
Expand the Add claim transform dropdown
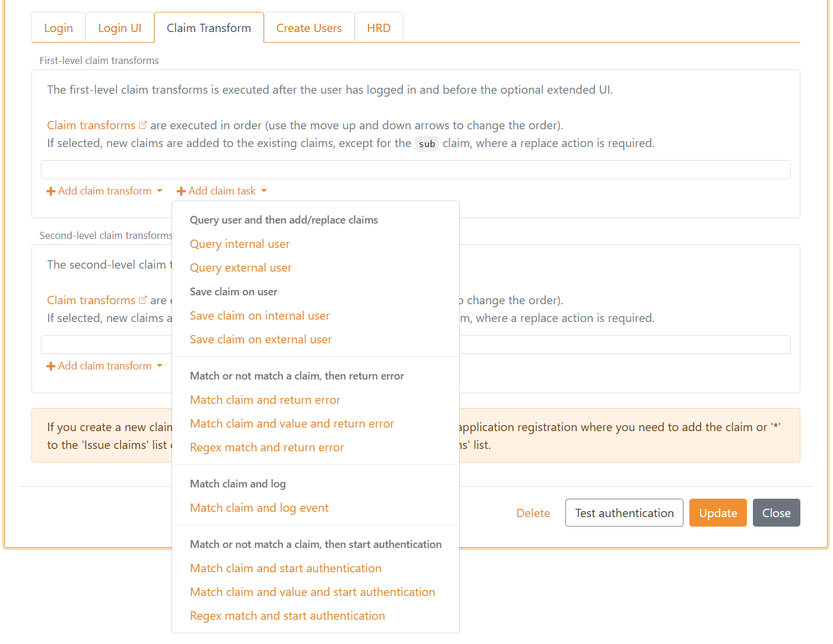click(x=104, y=190)
